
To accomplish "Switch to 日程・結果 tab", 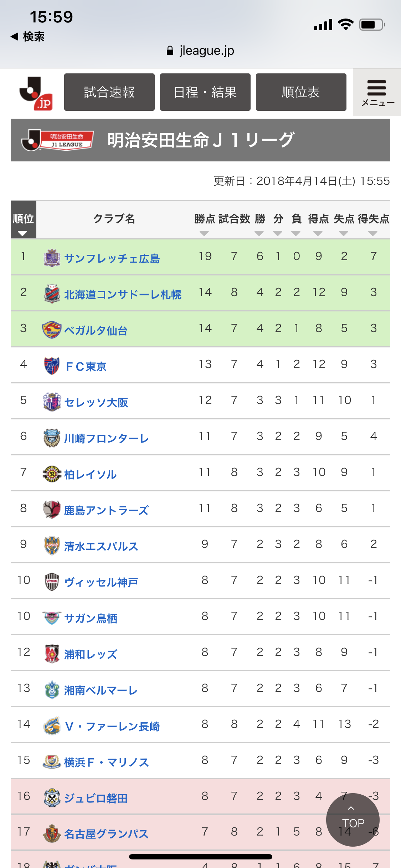I will coord(205,92).
